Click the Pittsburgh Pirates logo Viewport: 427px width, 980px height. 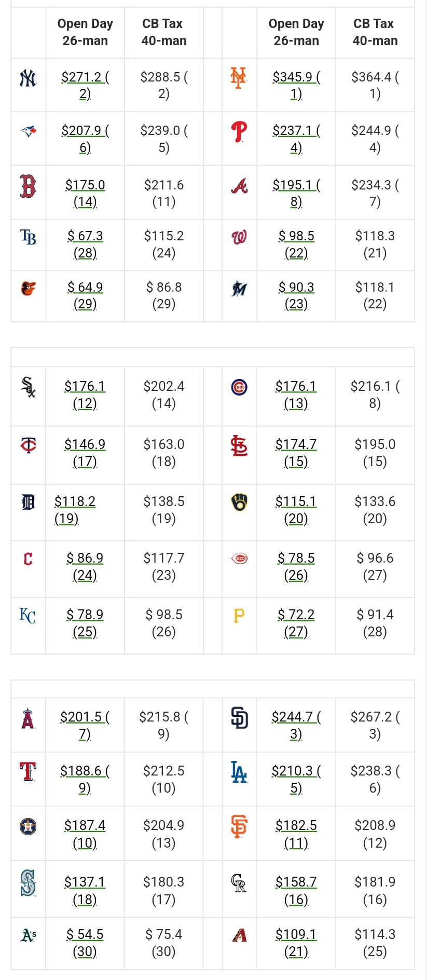(x=239, y=616)
